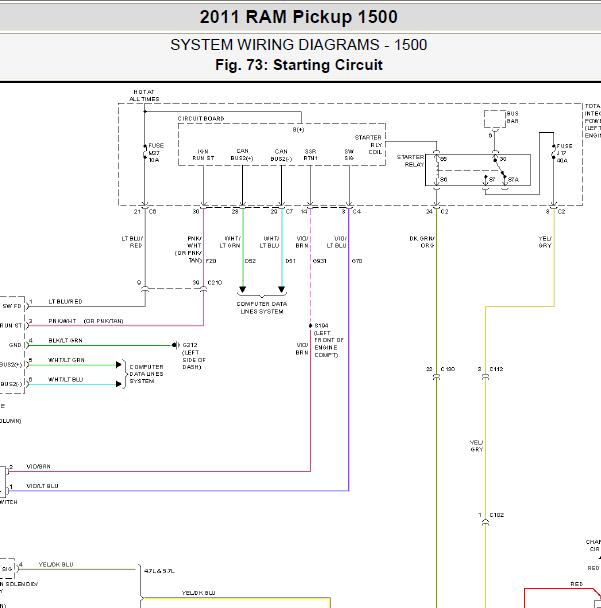This screenshot has width=601, height=608.
Task: Click the "SSR RTN1" label
Action: click(x=310, y=155)
